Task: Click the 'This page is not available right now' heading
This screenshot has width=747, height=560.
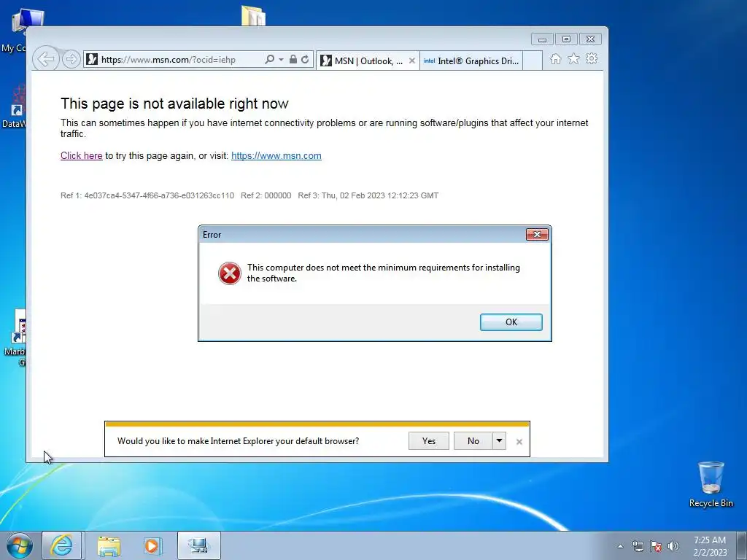Action: [x=174, y=104]
